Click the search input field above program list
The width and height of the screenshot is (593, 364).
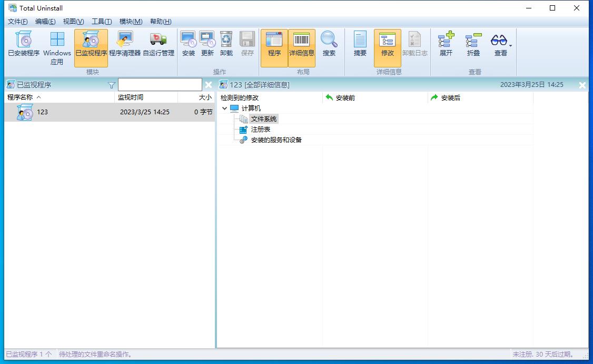[x=160, y=84]
